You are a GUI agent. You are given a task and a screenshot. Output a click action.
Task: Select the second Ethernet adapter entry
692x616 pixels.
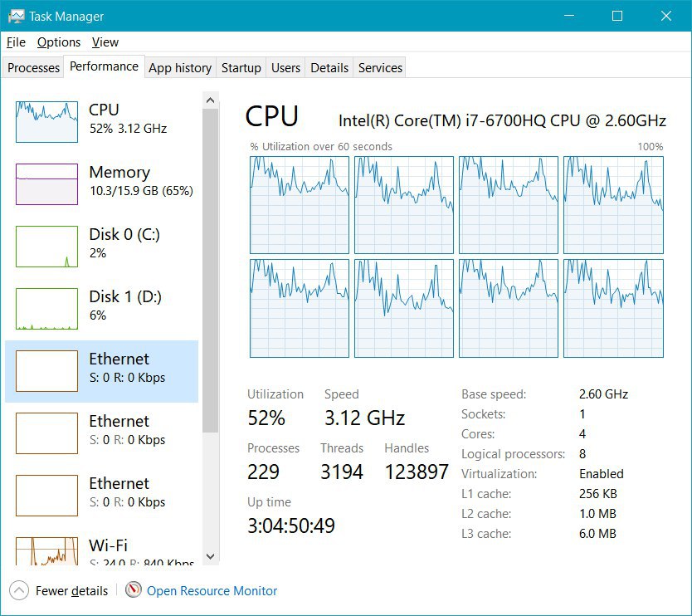101,433
